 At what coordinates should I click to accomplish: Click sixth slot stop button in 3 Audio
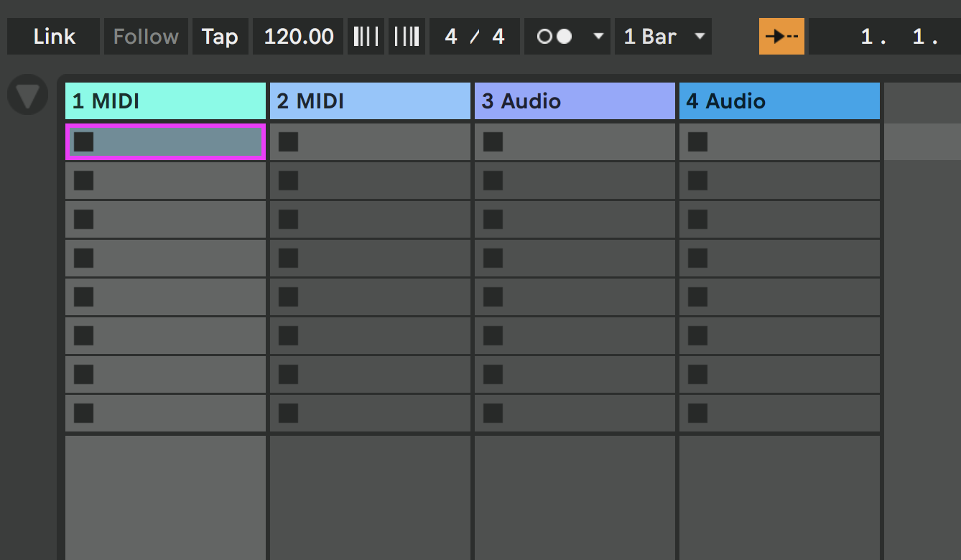click(x=493, y=336)
